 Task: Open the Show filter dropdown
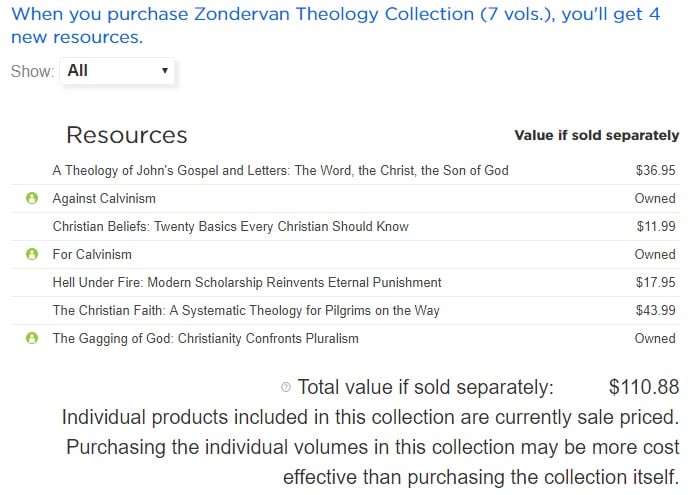pos(117,71)
